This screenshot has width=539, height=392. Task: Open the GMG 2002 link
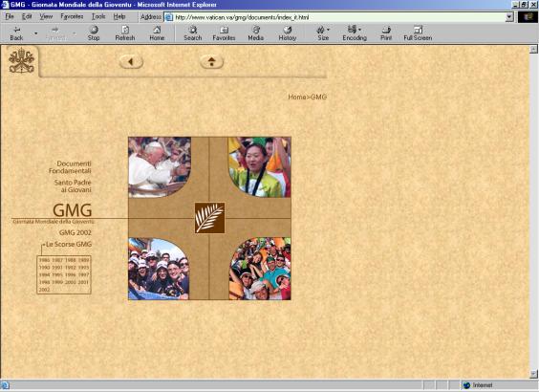pos(75,232)
